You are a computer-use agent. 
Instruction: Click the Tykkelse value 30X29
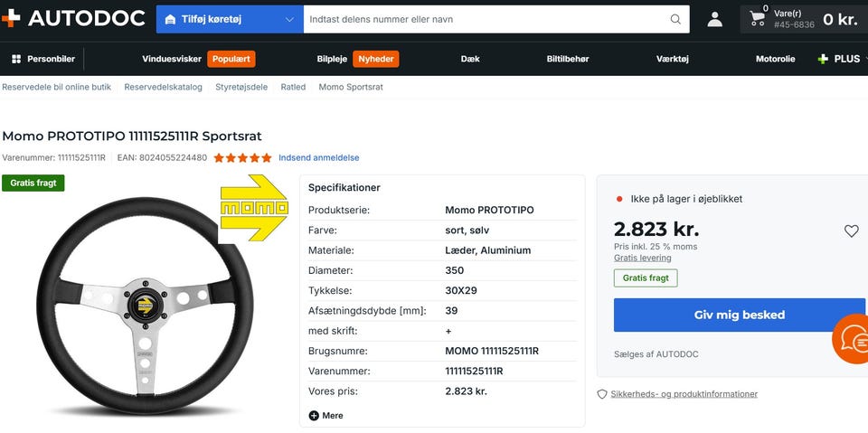460,291
